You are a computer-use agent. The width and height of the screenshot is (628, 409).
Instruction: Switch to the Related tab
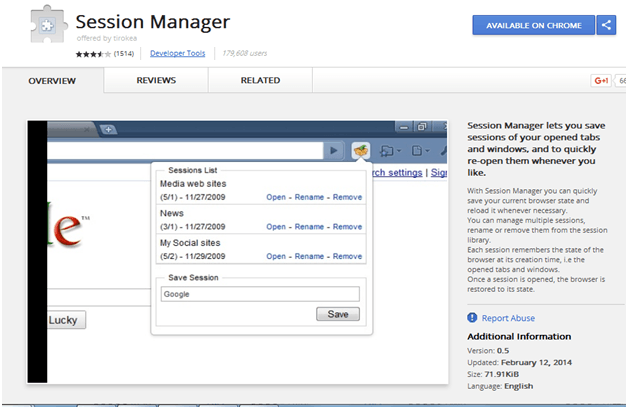260,81
